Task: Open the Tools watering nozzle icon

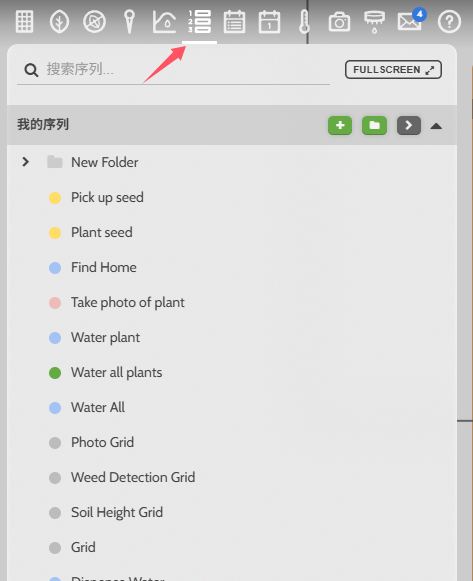Action: click(x=374, y=21)
